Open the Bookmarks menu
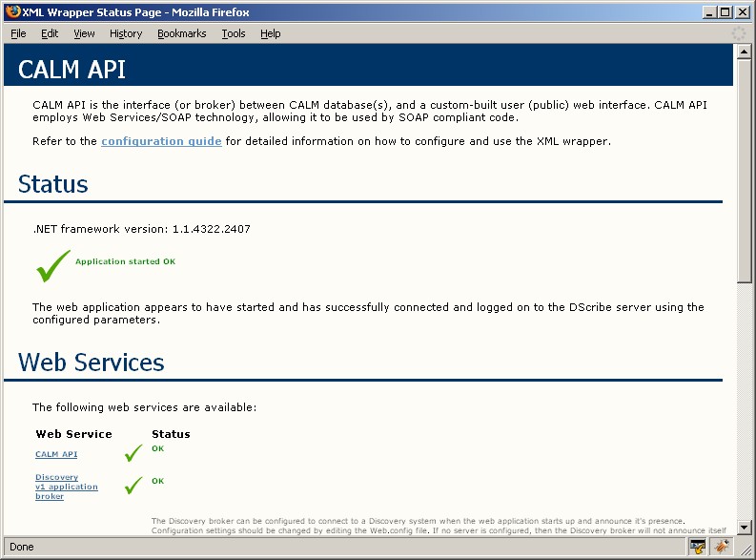This screenshot has height=560, width=756. [x=182, y=33]
